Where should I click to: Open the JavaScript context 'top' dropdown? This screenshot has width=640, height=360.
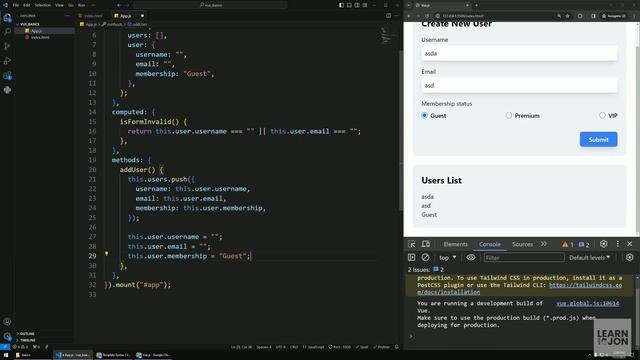[x=447, y=258]
